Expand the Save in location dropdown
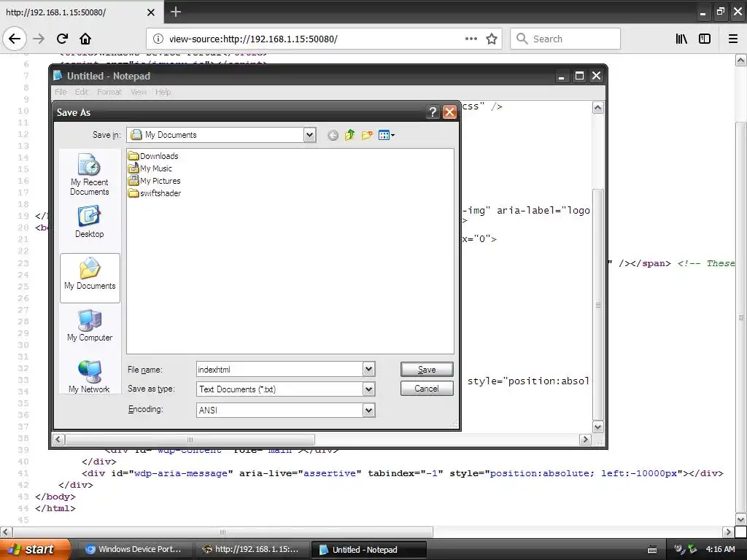The height and width of the screenshot is (560, 747). pos(309,135)
